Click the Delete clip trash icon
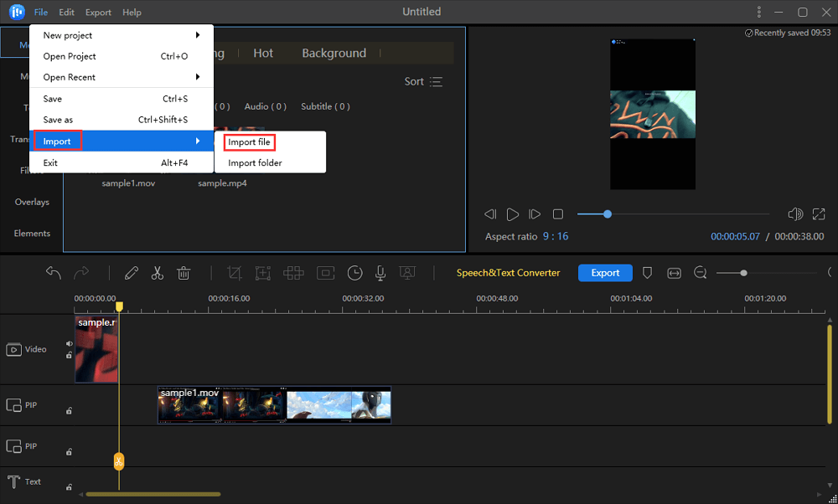The width and height of the screenshot is (838, 504). tap(184, 272)
